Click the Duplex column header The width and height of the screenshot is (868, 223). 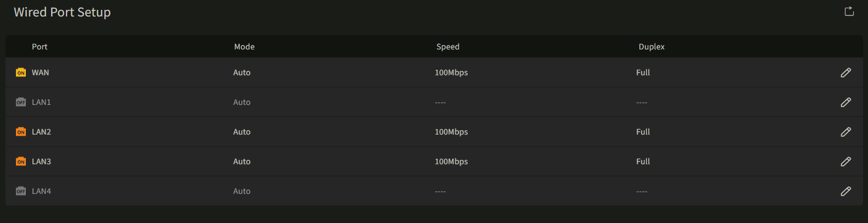click(651, 47)
